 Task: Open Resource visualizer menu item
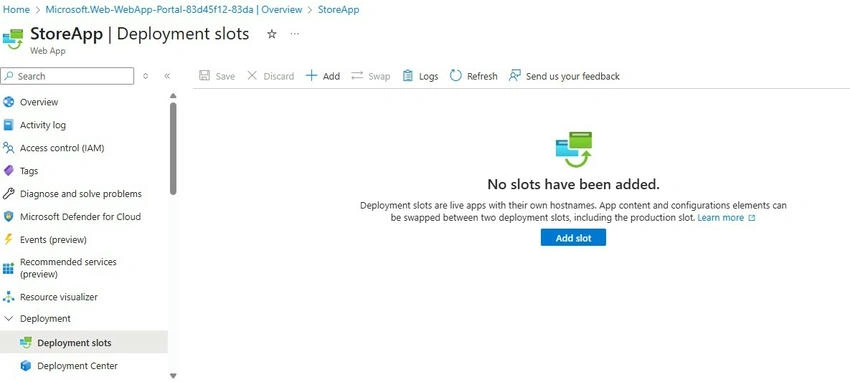click(59, 297)
